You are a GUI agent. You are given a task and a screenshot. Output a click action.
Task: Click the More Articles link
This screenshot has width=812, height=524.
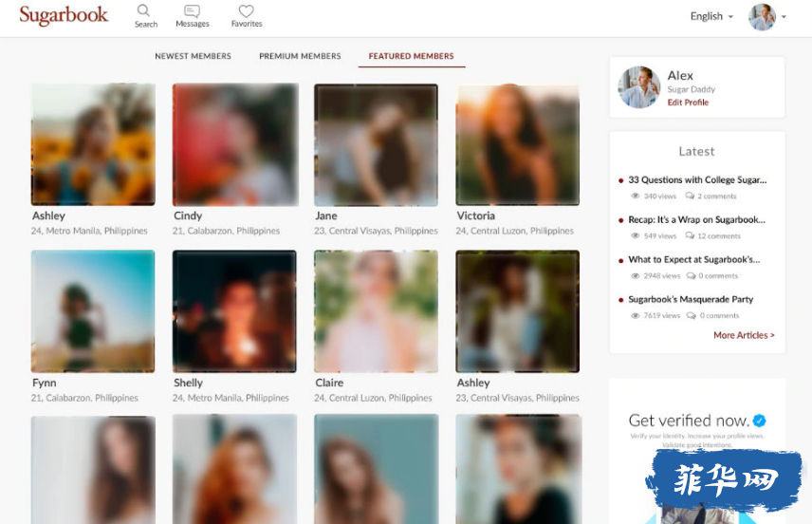744,335
